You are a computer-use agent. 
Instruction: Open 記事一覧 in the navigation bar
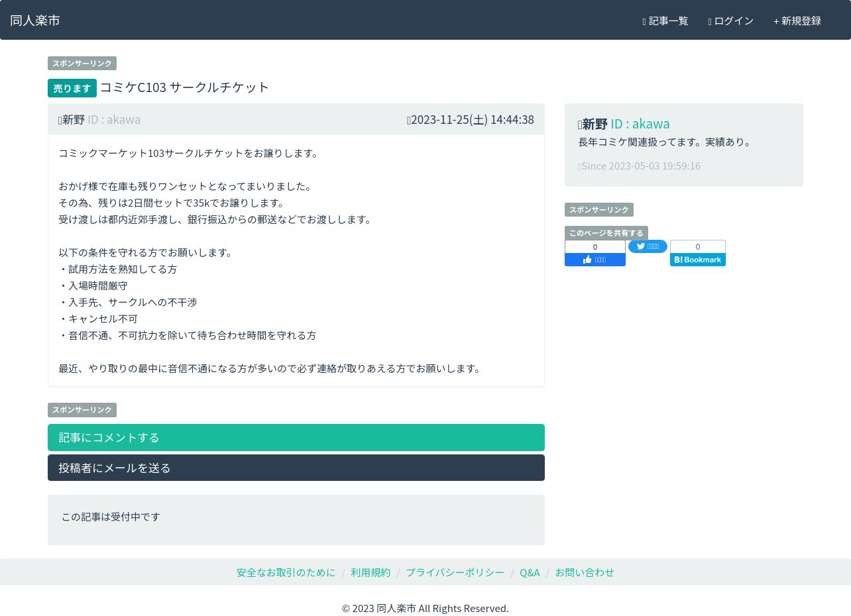665,21
